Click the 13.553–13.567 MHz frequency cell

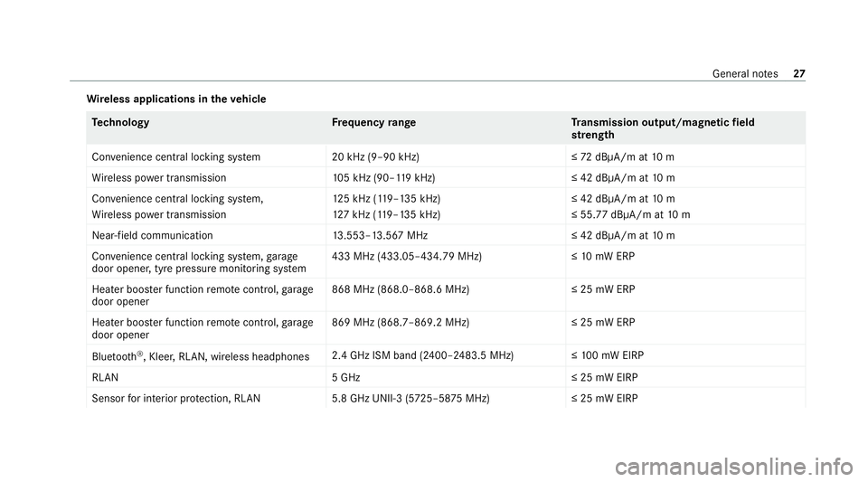pyautogui.click(x=380, y=235)
